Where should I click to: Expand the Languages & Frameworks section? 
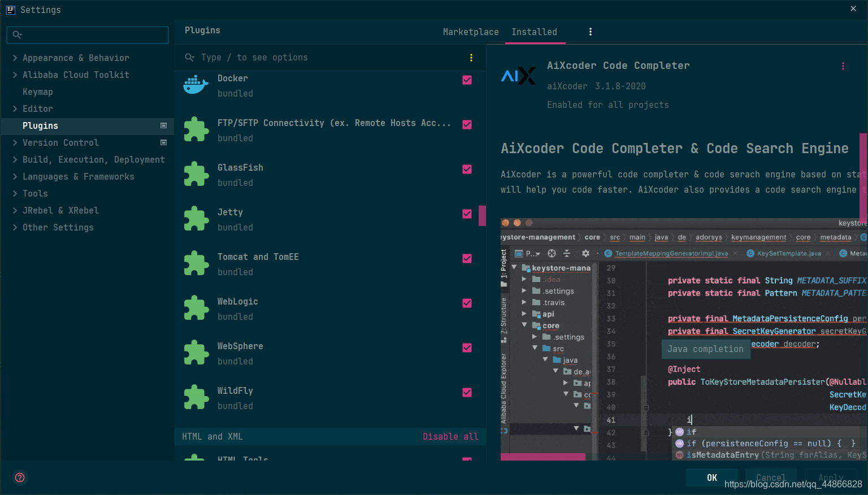pos(15,176)
